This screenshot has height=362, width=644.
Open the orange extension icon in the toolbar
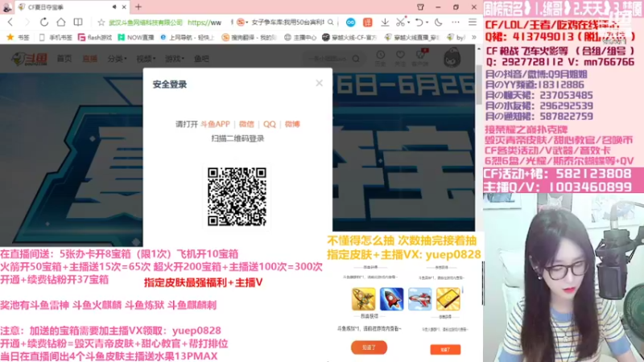tap(367, 23)
